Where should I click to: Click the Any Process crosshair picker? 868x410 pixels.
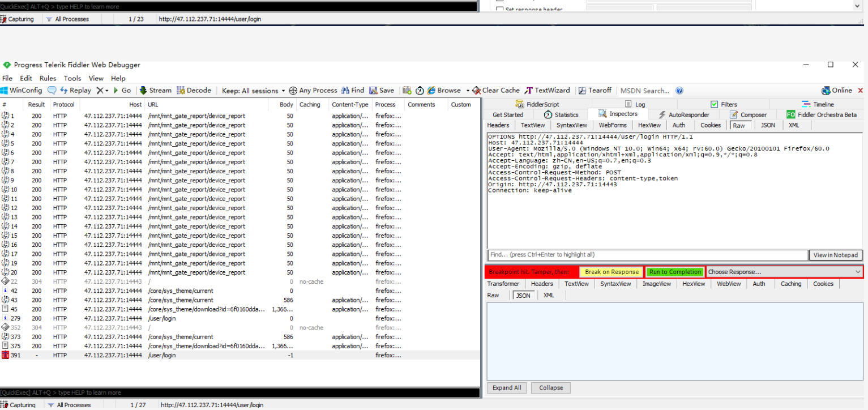[313, 91]
